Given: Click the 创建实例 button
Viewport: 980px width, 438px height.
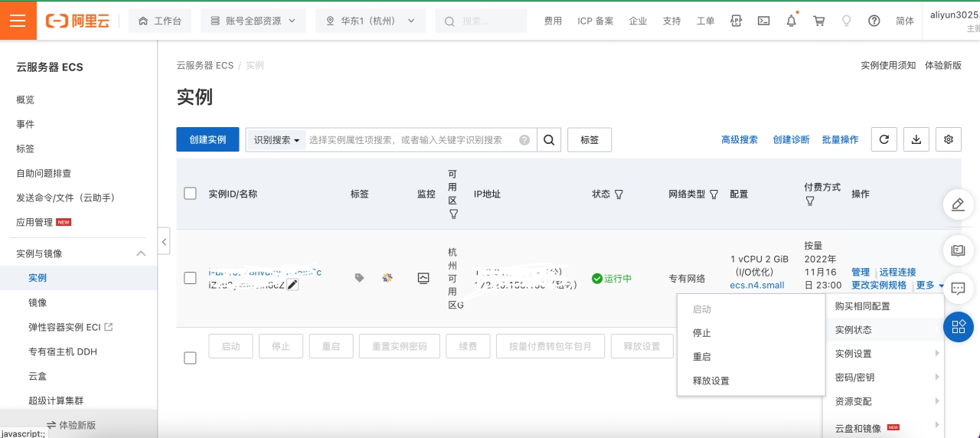Looking at the screenshot, I should pyautogui.click(x=207, y=139).
